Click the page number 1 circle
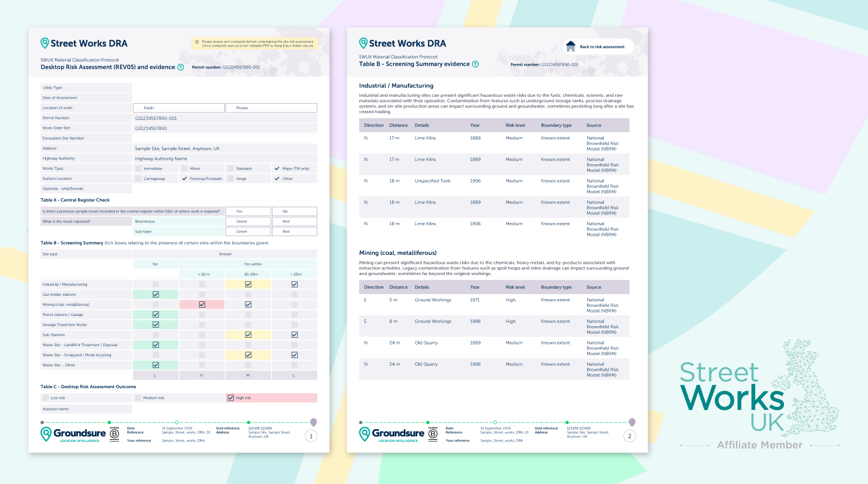 (x=311, y=436)
